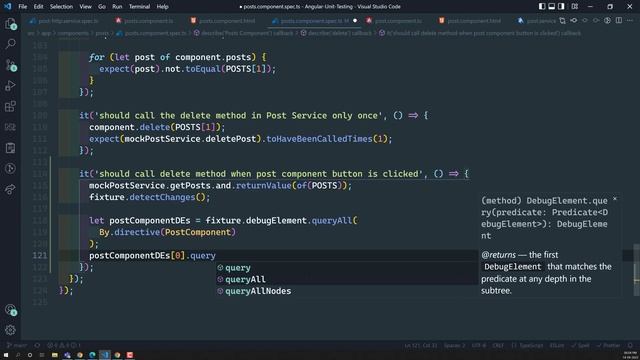Click the posts.component.spec.ts breadcrumb

pyautogui.click(x=151, y=33)
